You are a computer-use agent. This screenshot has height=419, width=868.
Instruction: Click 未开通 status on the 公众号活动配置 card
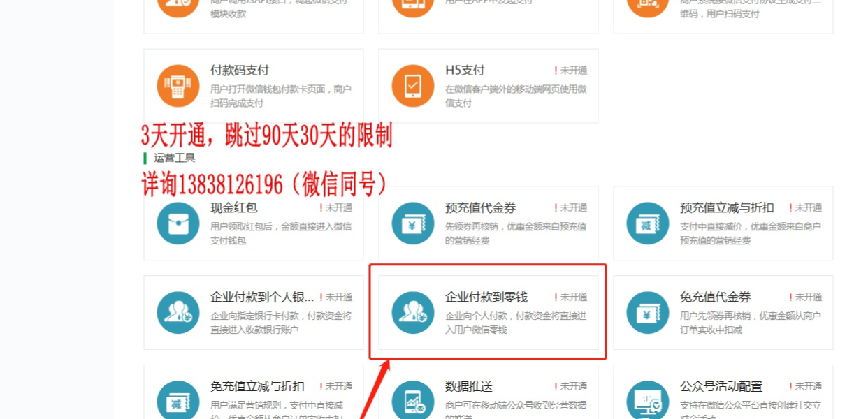point(805,386)
